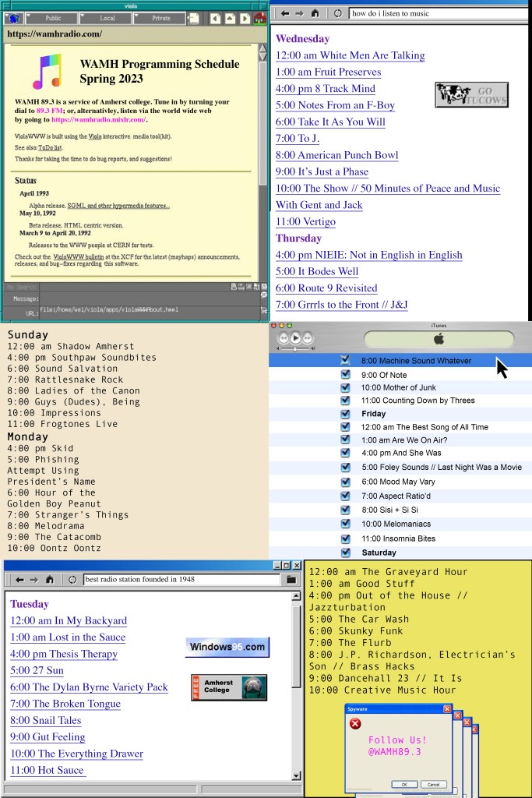
Task: Click the iTunes fast-forward button
Action: pos(308,338)
